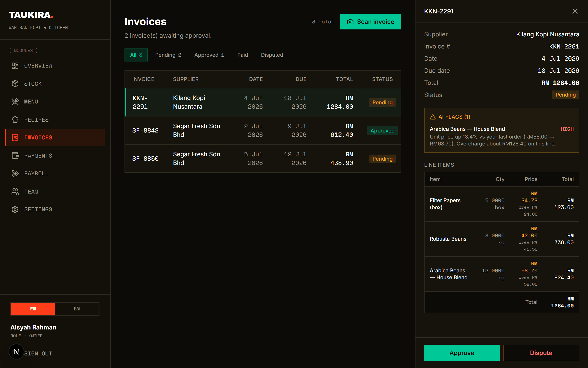Viewport: 588px width, 368px height.
Task: Click the Approved badge on SF-8842
Action: pyautogui.click(x=382, y=131)
